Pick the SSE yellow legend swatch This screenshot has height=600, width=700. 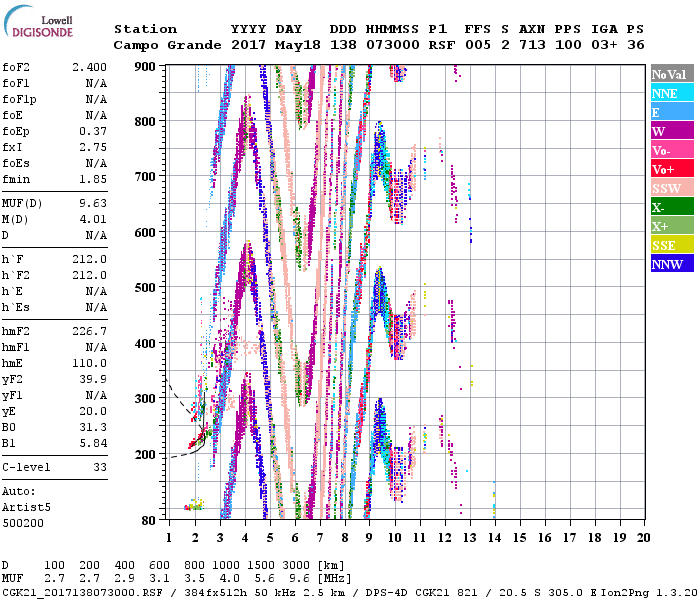click(668, 245)
